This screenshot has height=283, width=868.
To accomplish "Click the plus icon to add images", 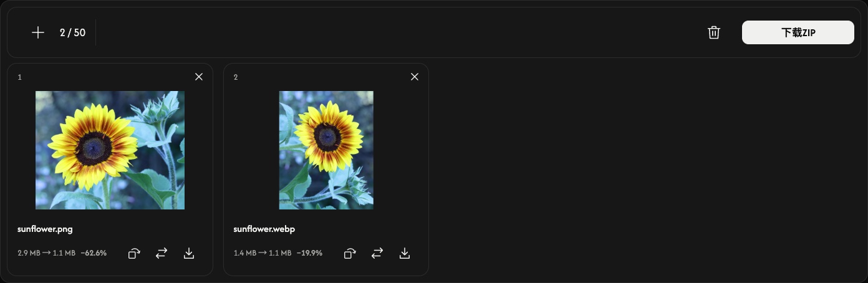I will click(x=38, y=32).
